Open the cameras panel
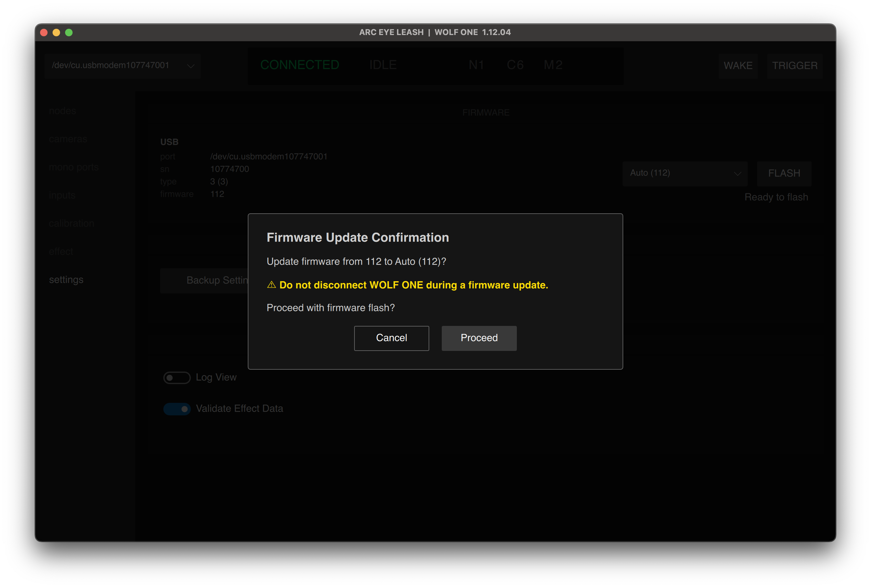Image resolution: width=871 pixels, height=588 pixels. click(x=68, y=139)
